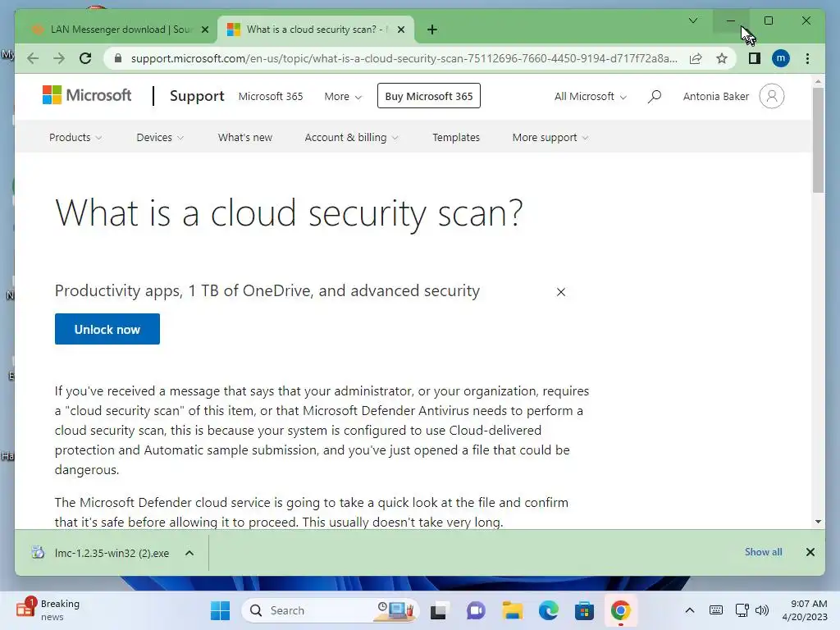
Task: Open the volume tray icon
Action: [762, 610]
